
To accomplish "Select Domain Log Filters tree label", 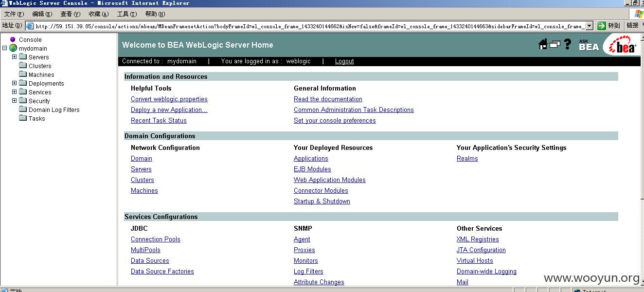I will (x=54, y=110).
